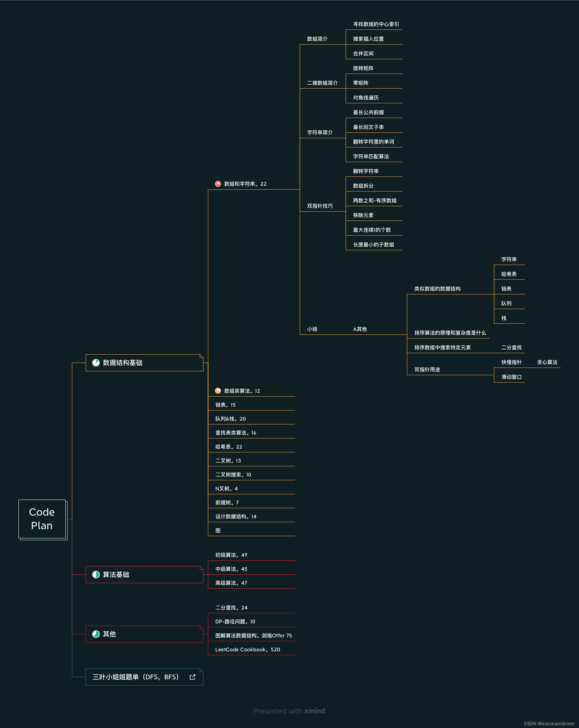
Task: Select the Code Plan root node
Action: pyautogui.click(x=43, y=519)
